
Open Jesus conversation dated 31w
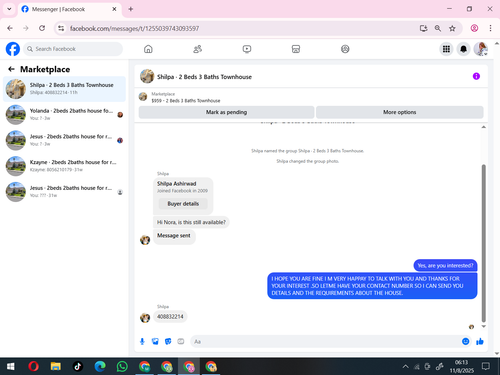tap(64, 191)
